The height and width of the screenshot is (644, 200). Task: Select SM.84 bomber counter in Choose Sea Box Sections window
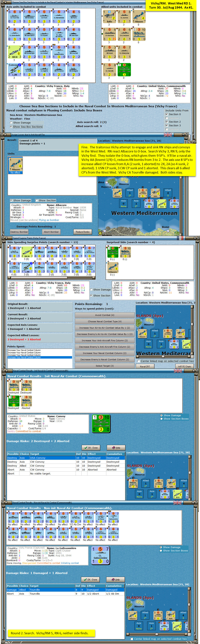14,52
